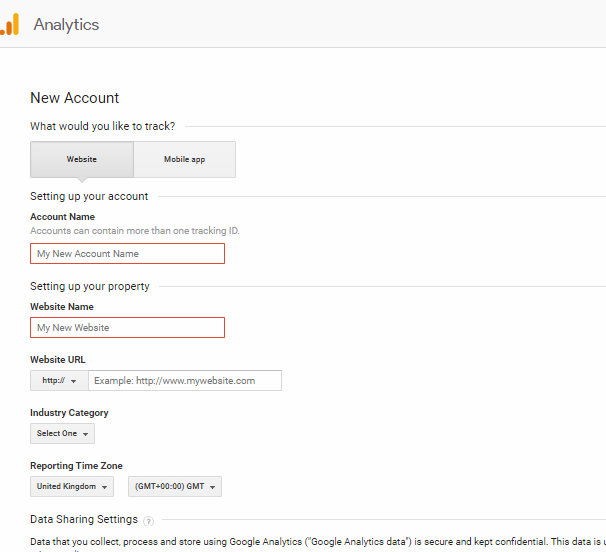Click the Website Name label
Image resolution: width=606 pixels, height=552 pixels.
click(x=62, y=307)
